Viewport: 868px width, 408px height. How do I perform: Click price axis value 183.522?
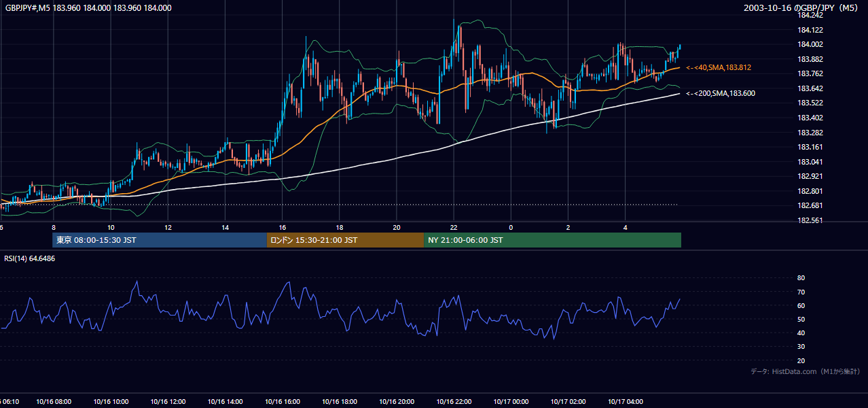pos(810,103)
